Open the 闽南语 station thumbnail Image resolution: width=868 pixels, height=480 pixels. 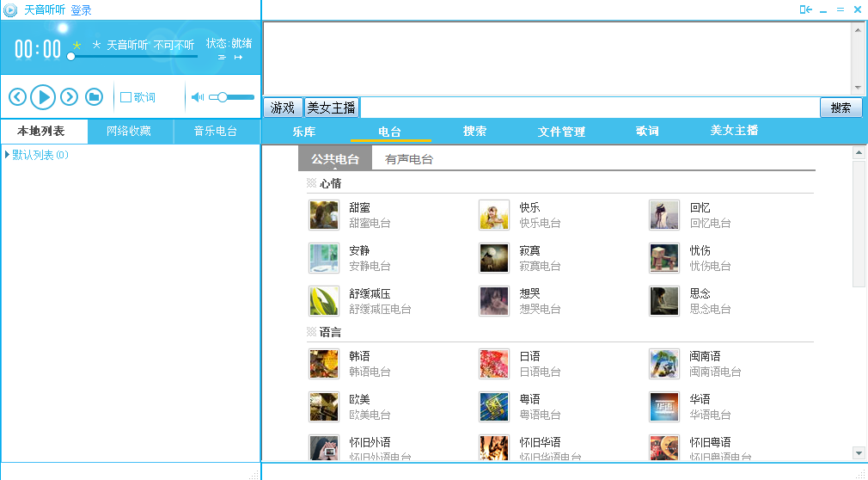pos(664,364)
